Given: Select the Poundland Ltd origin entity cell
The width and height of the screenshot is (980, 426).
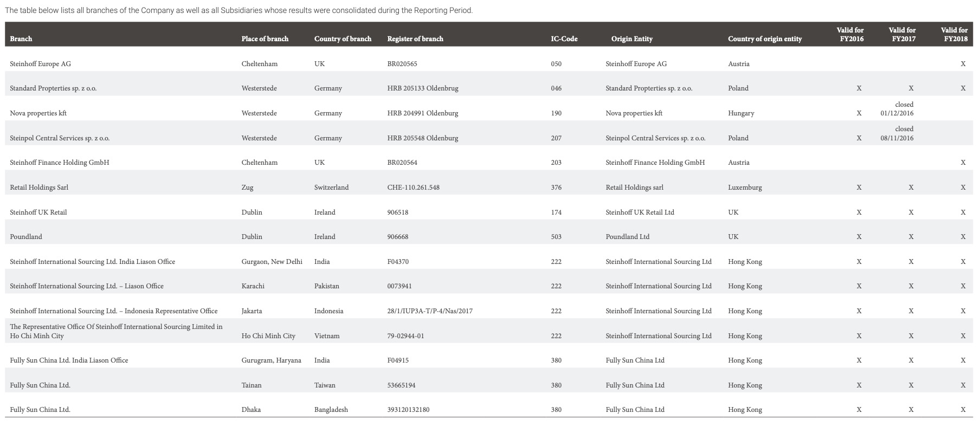Looking at the screenshot, I should coord(627,237).
